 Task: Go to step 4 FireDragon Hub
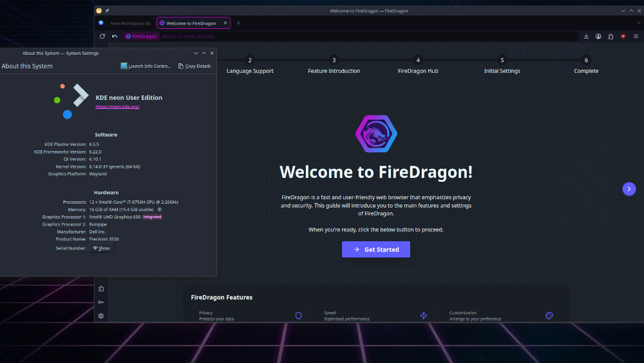pyautogui.click(x=418, y=65)
